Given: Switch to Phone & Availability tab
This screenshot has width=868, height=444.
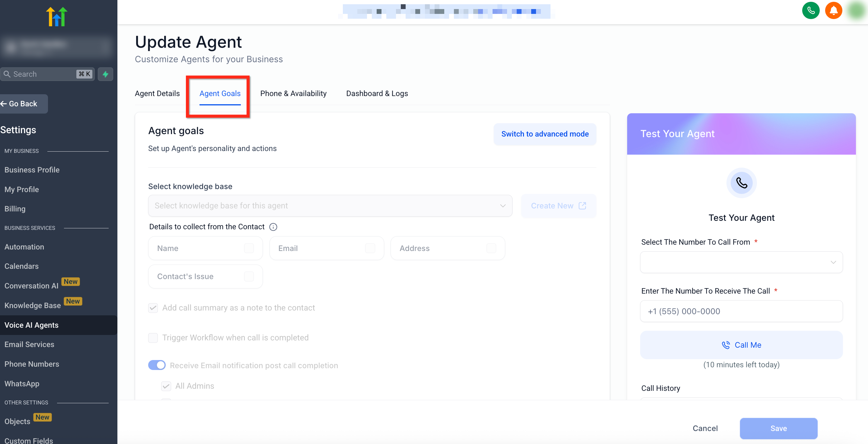Looking at the screenshot, I should pos(293,93).
